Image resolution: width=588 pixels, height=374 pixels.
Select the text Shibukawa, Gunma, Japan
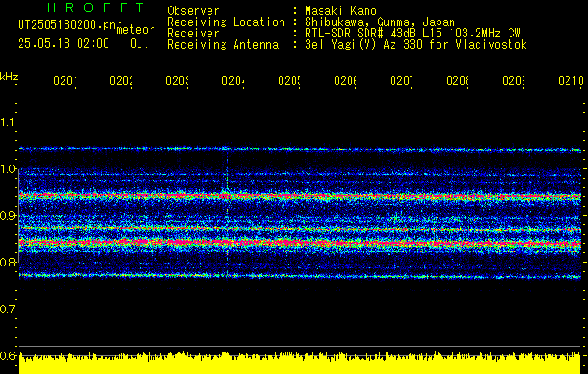(x=380, y=22)
